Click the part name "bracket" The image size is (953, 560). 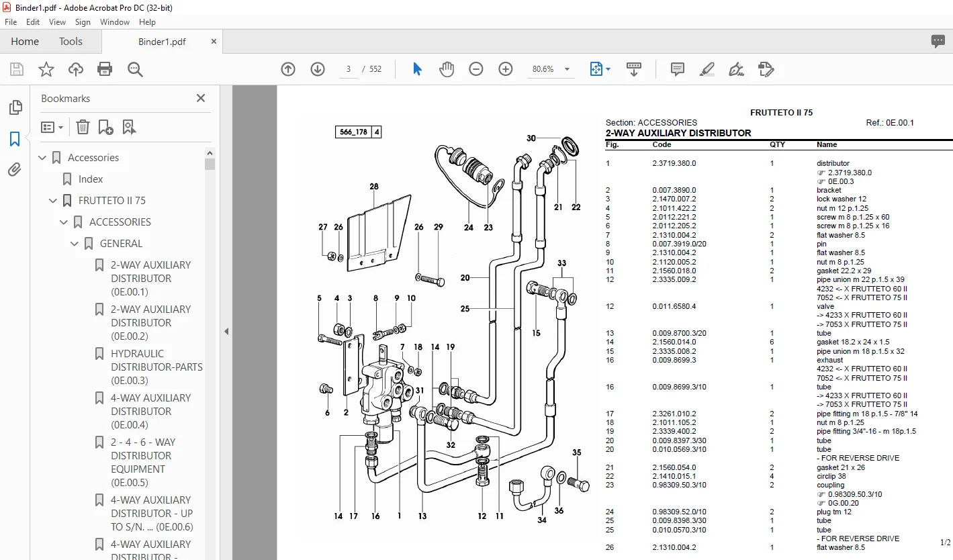[x=829, y=190]
